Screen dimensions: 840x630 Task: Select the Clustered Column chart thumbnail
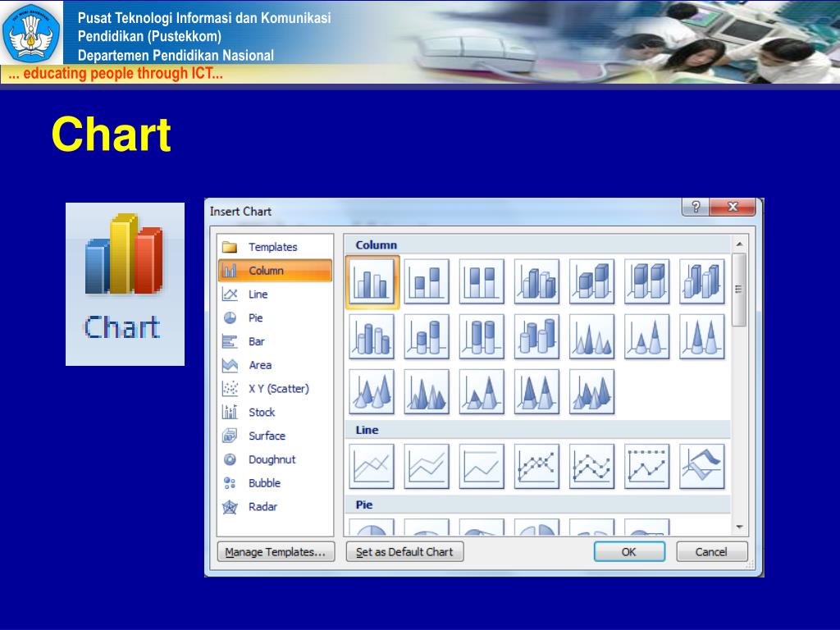pos(372,282)
